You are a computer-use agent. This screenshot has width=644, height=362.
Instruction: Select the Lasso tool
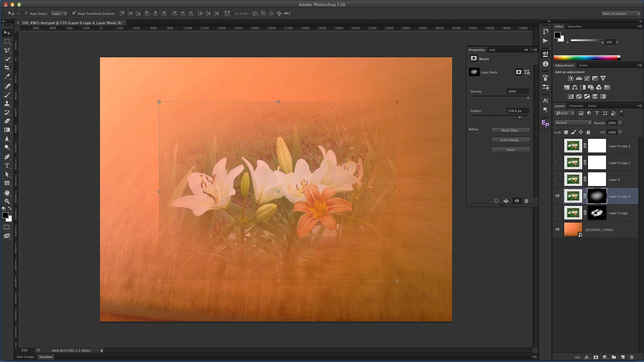(7, 50)
